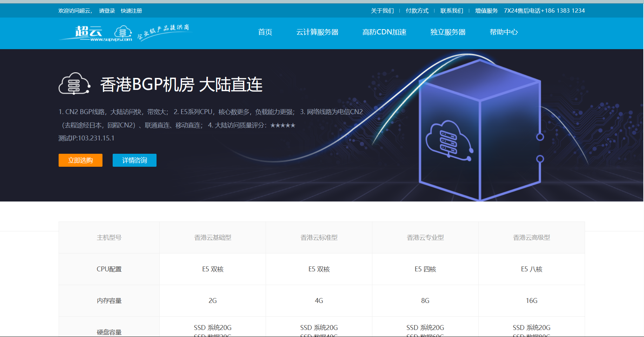Open the 关于我们 link
Image resolution: width=644 pixels, height=337 pixels.
[382, 11]
